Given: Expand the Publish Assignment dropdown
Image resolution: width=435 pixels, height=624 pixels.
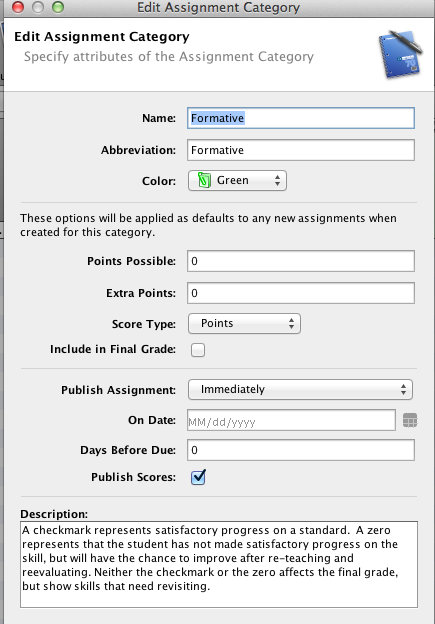Looking at the screenshot, I should coord(300,389).
